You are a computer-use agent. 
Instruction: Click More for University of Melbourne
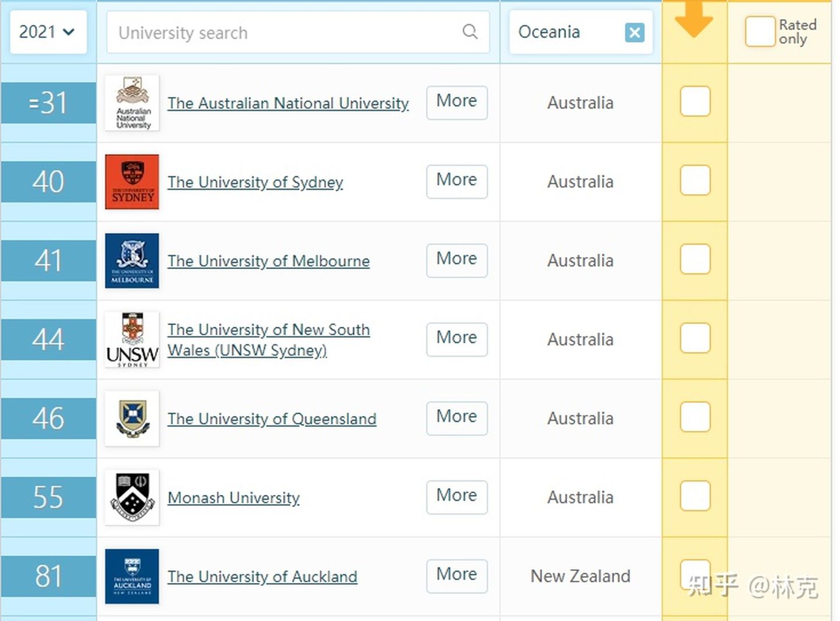[457, 260]
